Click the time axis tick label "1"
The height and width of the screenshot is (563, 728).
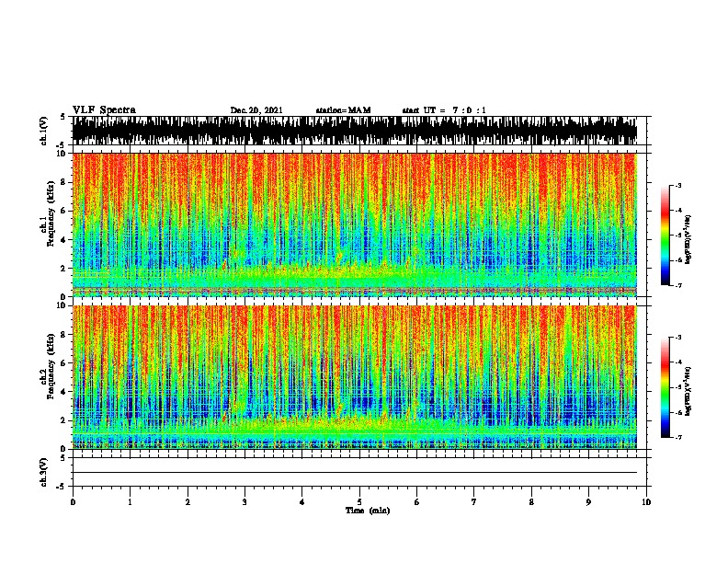[x=130, y=501]
